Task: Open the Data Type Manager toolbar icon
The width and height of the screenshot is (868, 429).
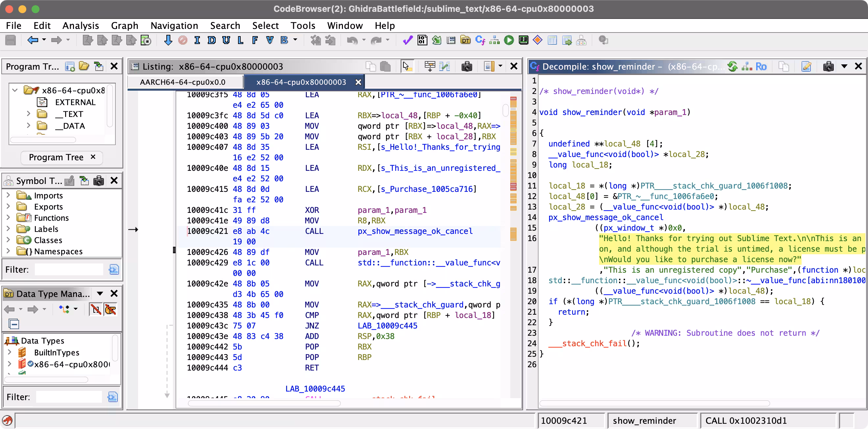Action: [x=465, y=40]
